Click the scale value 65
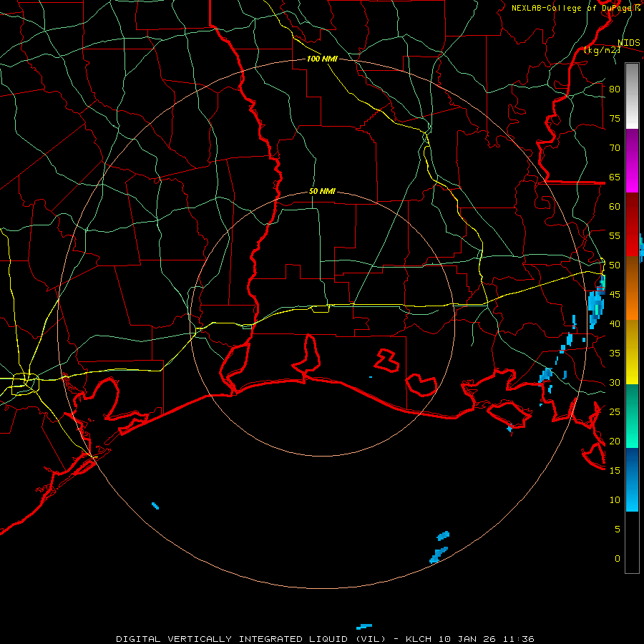Image resolution: width=644 pixels, height=644 pixels. pos(615,177)
